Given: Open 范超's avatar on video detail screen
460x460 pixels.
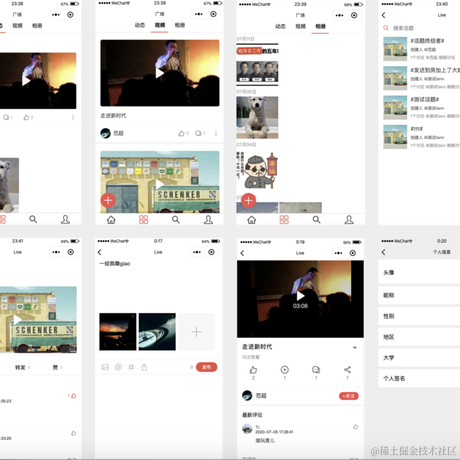Looking at the screenshot, I should point(247,396).
